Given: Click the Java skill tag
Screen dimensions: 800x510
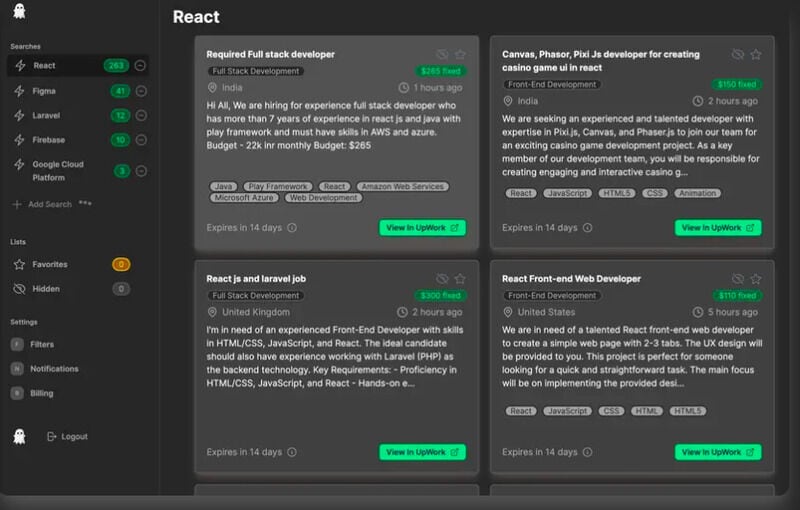Looking at the screenshot, I should point(223,187).
